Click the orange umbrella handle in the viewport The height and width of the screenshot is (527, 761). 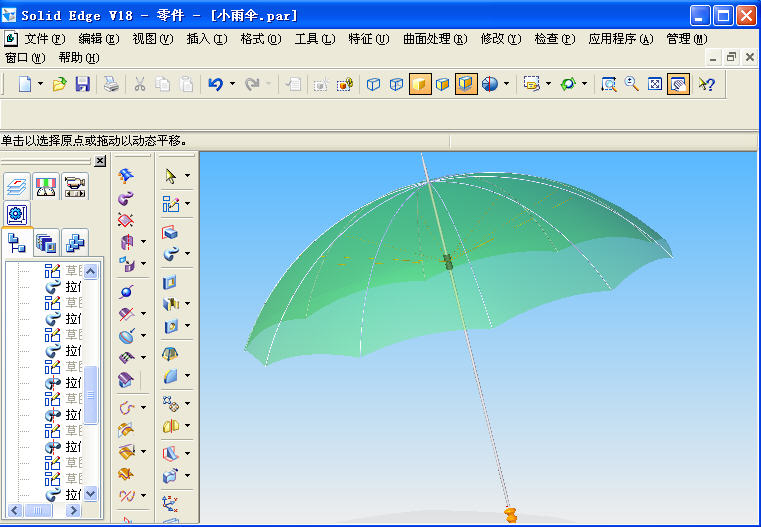[x=510, y=514]
